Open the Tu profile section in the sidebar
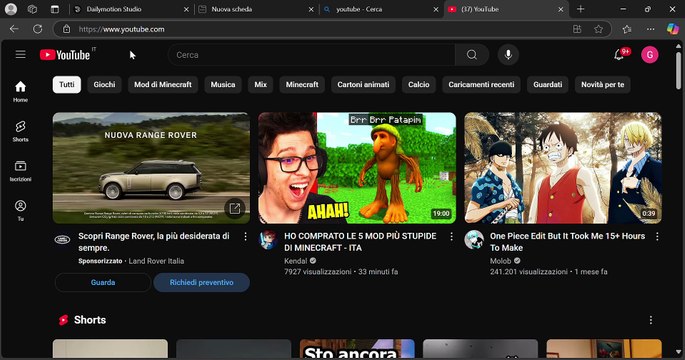685x360 pixels. coord(21,210)
